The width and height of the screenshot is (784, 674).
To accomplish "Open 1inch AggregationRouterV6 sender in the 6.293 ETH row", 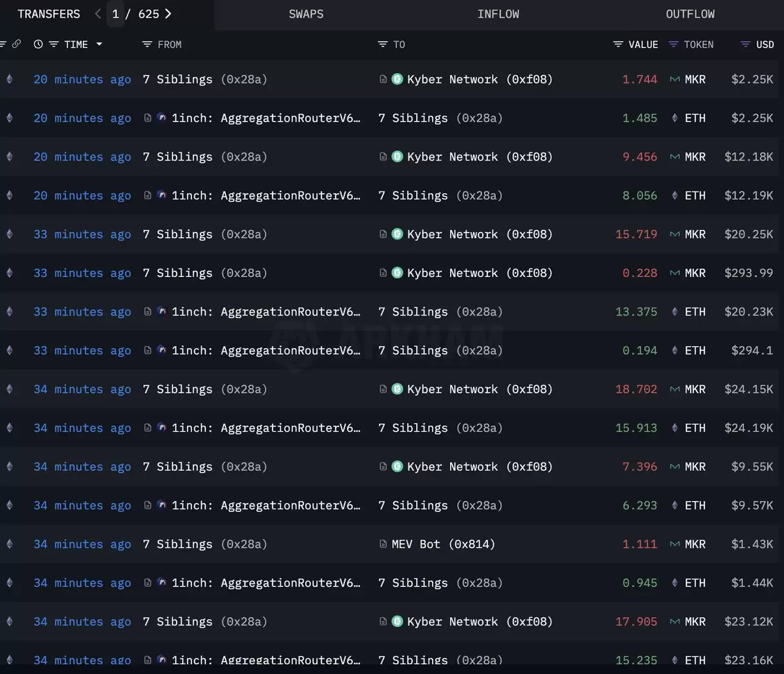I will coord(266,506).
